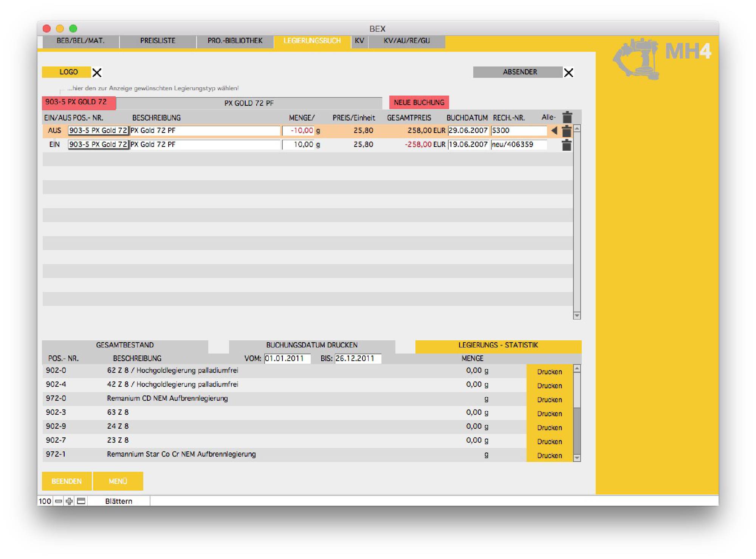Delete all bookings with header trash icon
The image size is (756, 559).
pos(567,117)
